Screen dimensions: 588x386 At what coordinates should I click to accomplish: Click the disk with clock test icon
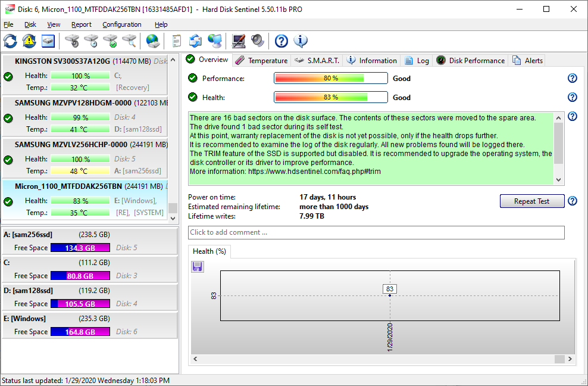(x=91, y=41)
